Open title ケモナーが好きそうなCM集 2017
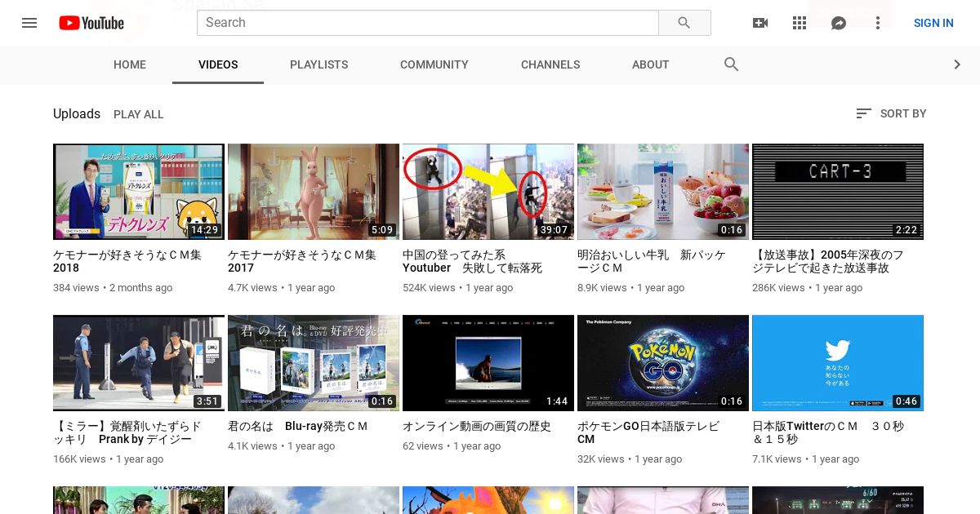Image resolution: width=980 pixels, height=514 pixels. 302,261
